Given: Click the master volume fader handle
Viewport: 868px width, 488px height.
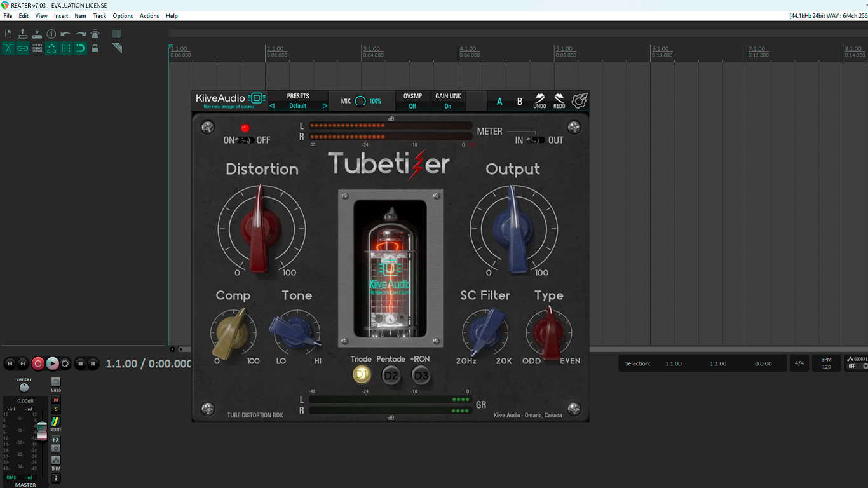Looking at the screenshot, I should coord(42,430).
